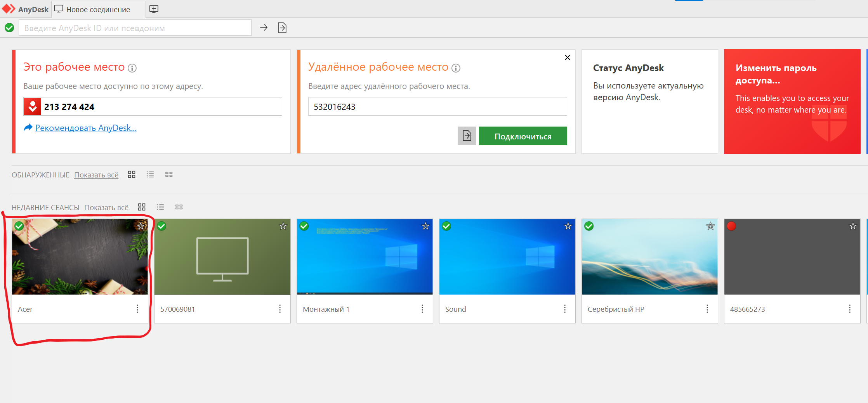Open the Монтажный 1 session thumbnail
Image resolution: width=868 pixels, height=403 pixels.
point(365,257)
